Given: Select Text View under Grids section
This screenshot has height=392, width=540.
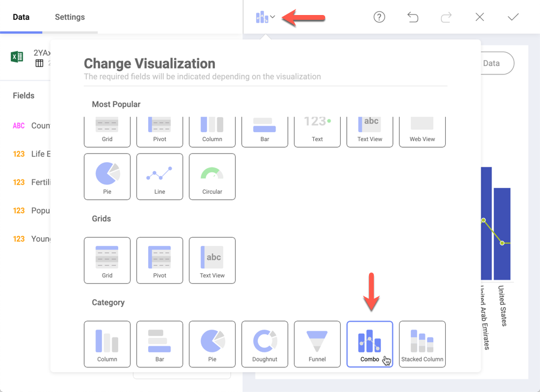Looking at the screenshot, I should [x=212, y=260].
